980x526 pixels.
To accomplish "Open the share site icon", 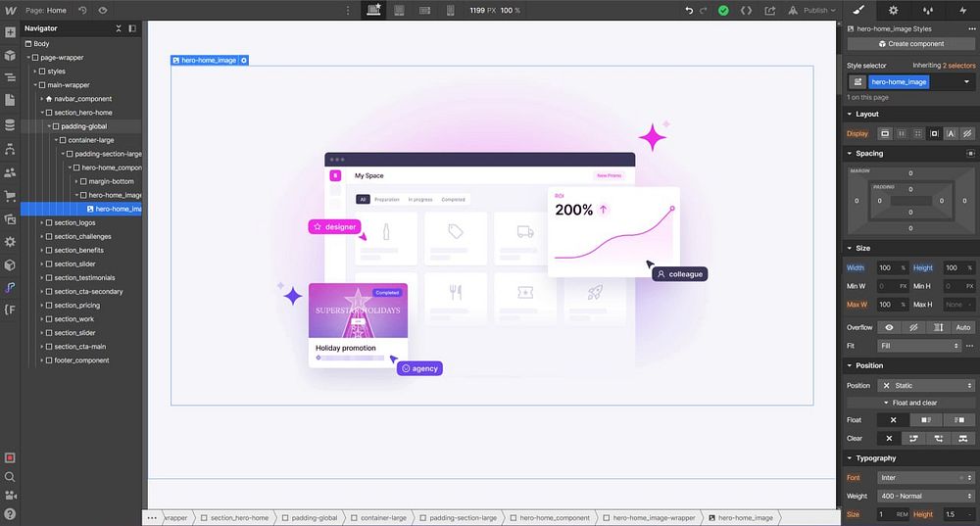I will [770, 11].
